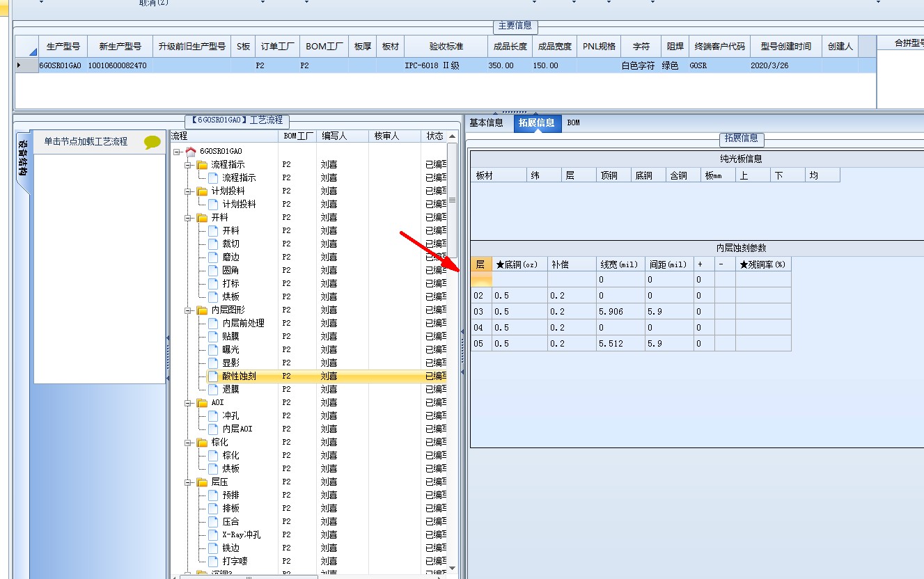Click the 5.906 line width cell
Viewport: 924px width, 579px height.
620,312
